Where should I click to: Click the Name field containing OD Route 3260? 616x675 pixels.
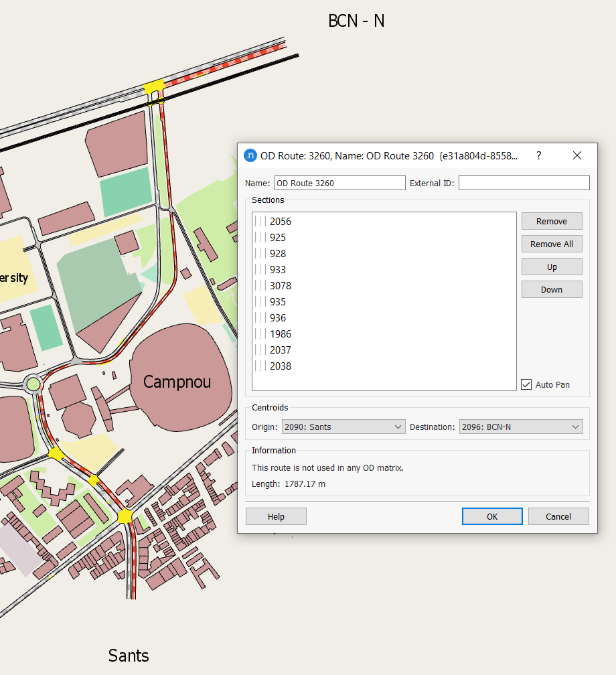pyautogui.click(x=339, y=182)
